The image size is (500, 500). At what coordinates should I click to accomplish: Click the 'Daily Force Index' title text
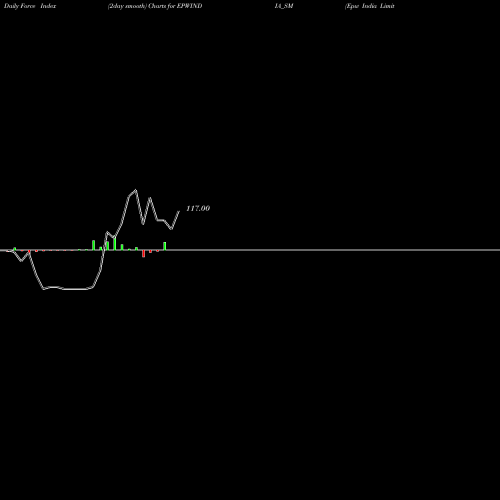coord(30,6)
